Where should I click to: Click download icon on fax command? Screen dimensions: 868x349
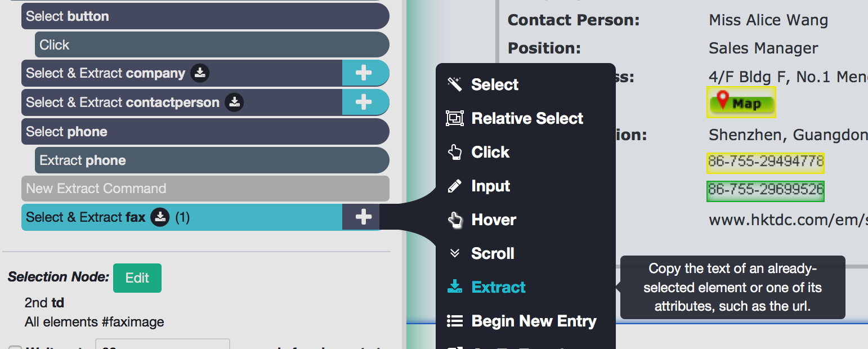pos(160,217)
